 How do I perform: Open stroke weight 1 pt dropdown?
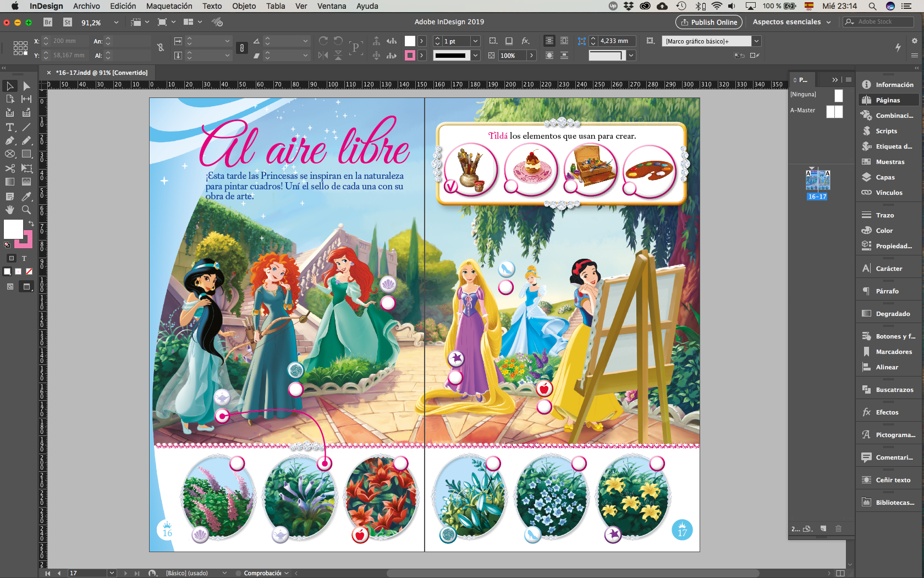coord(475,41)
